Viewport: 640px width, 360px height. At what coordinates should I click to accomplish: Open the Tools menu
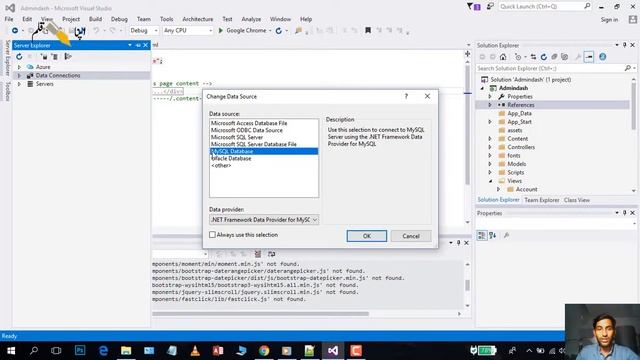click(x=167, y=19)
